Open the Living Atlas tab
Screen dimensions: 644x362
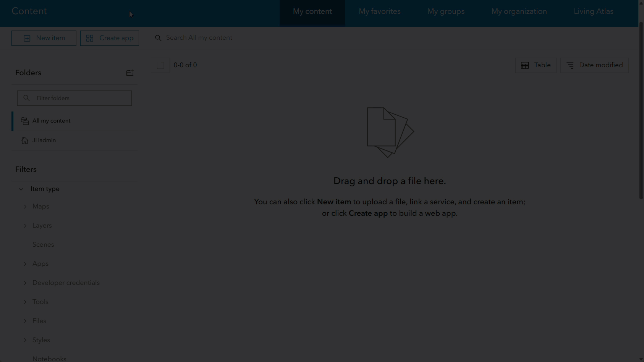point(594,11)
